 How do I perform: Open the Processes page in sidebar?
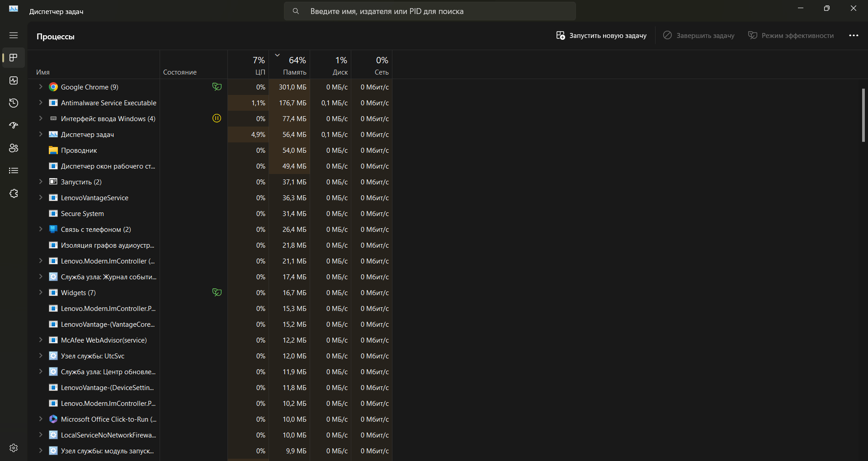click(x=14, y=57)
